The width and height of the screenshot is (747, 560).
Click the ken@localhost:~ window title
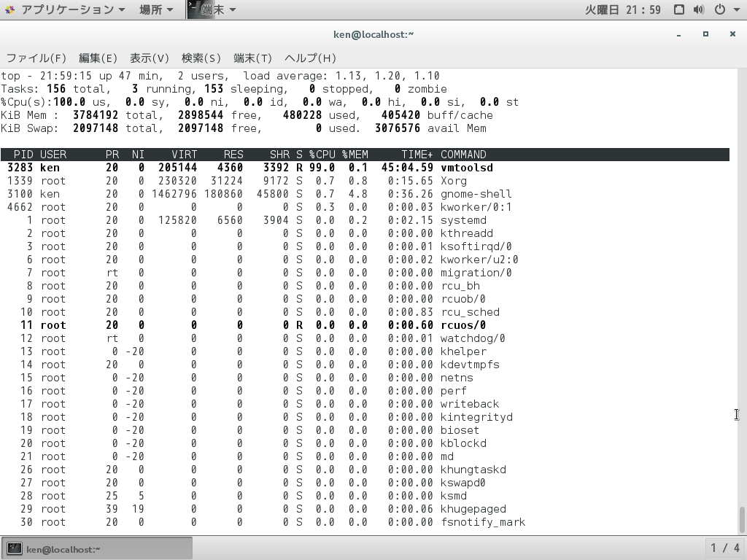tap(373, 34)
